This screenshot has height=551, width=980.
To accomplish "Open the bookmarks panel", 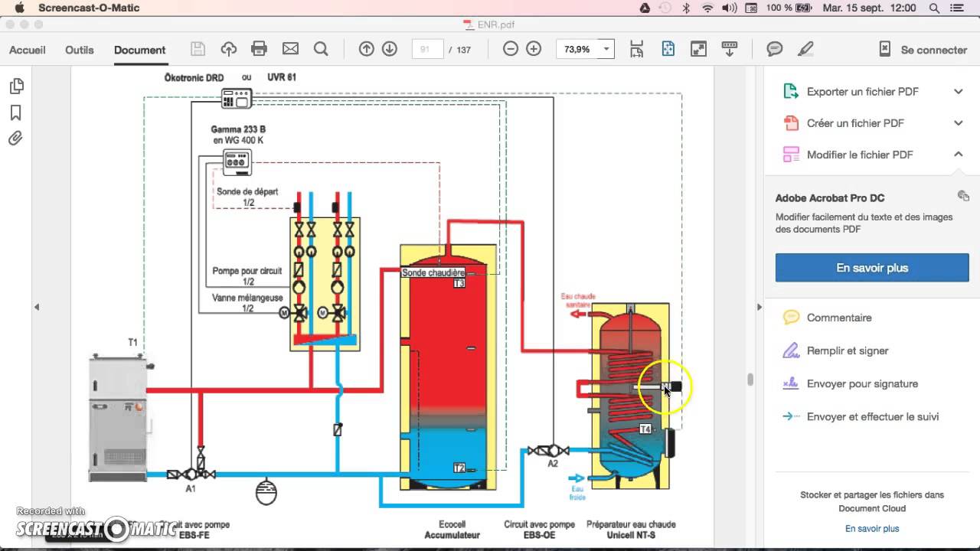I will [x=15, y=112].
